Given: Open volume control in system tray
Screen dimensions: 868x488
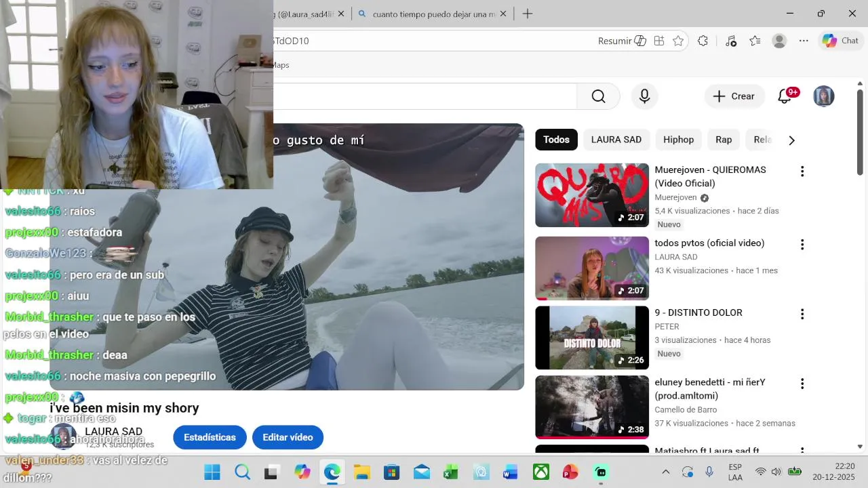Looking at the screenshot, I should tap(776, 472).
